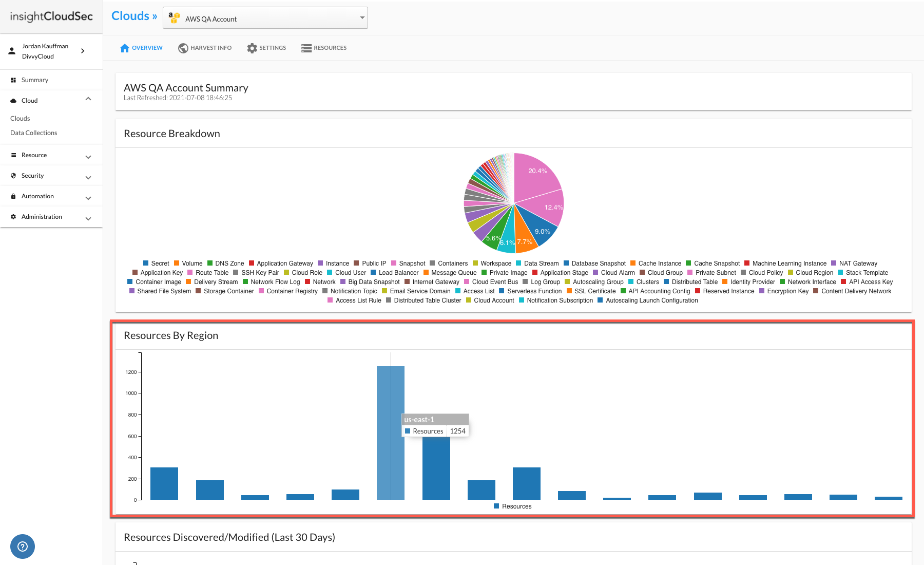924x565 pixels.
Task: Toggle the Snapshot legend entry
Action: click(x=408, y=263)
